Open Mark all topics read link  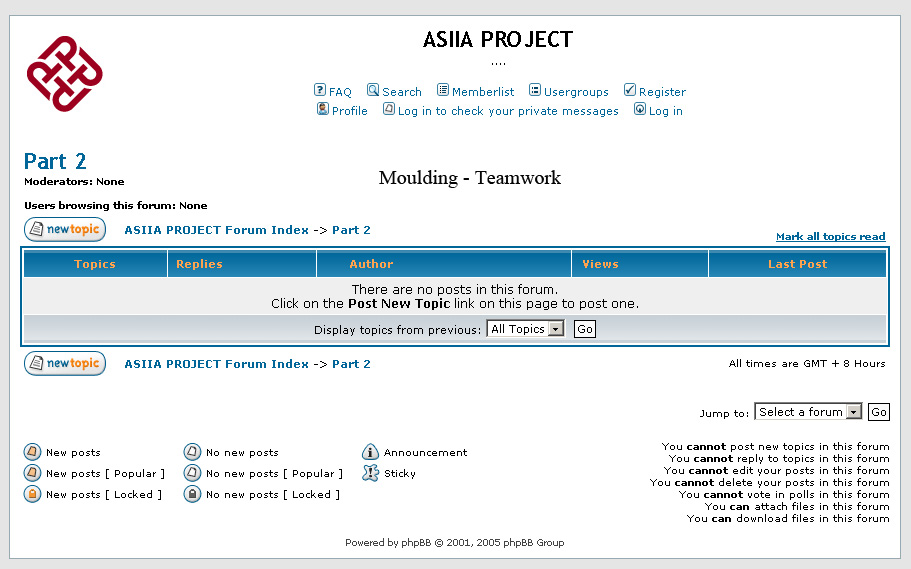coord(830,237)
